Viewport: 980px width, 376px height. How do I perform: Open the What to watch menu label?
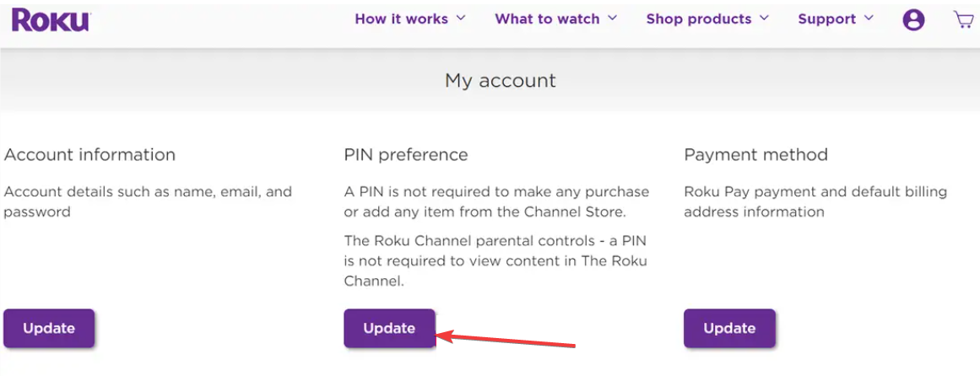(547, 19)
